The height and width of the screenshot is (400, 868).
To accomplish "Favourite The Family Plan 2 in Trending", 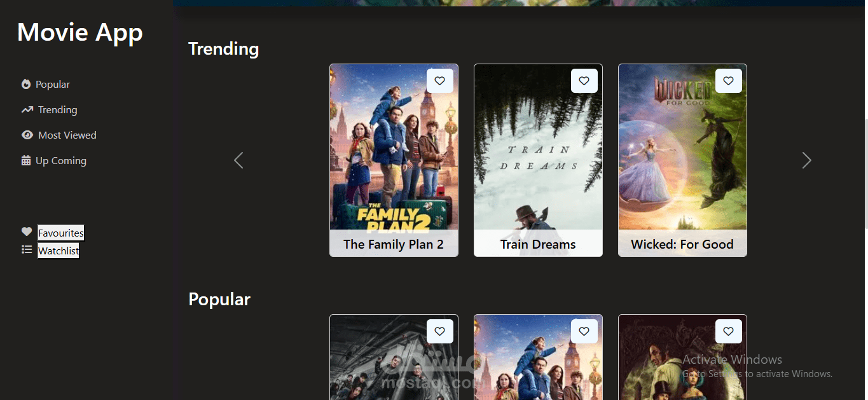I will (x=439, y=81).
